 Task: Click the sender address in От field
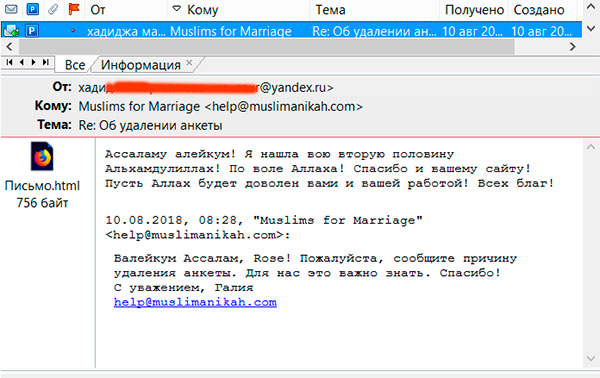(x=206, y=88)
